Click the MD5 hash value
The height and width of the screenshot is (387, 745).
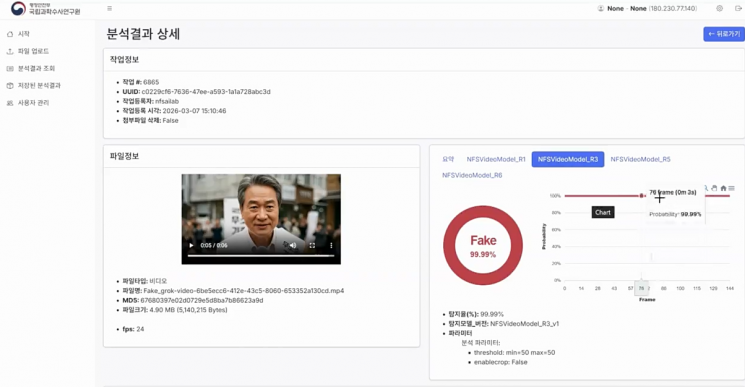pyautogui.click(x=202, y=300)
